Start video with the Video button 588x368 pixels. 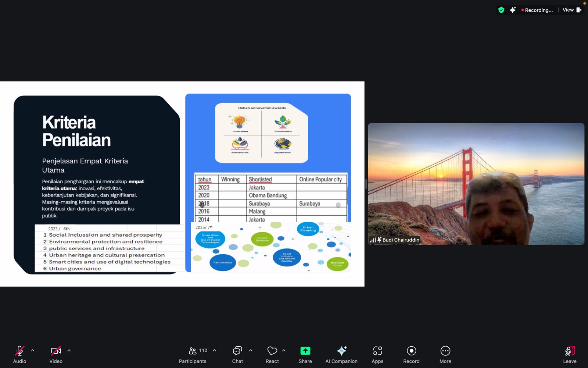tap(56, 351)
